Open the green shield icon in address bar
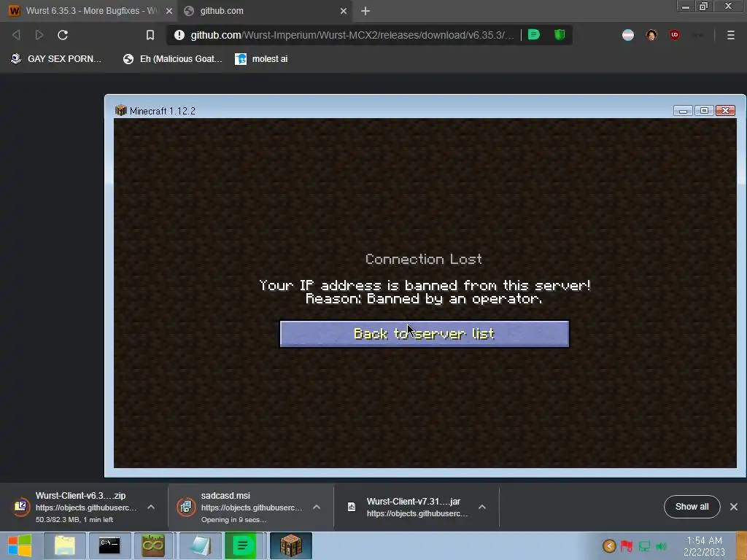 click(560, 34)
